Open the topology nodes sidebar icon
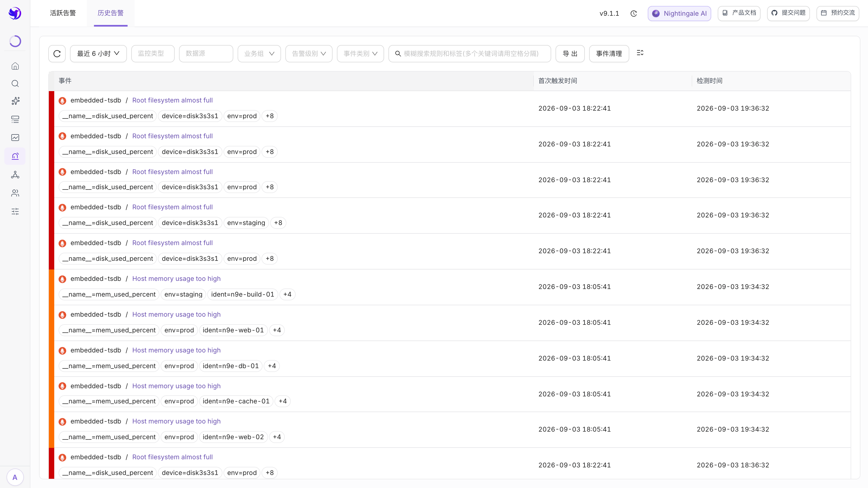The height and width of the screenshot is (488, 868). 15,175
